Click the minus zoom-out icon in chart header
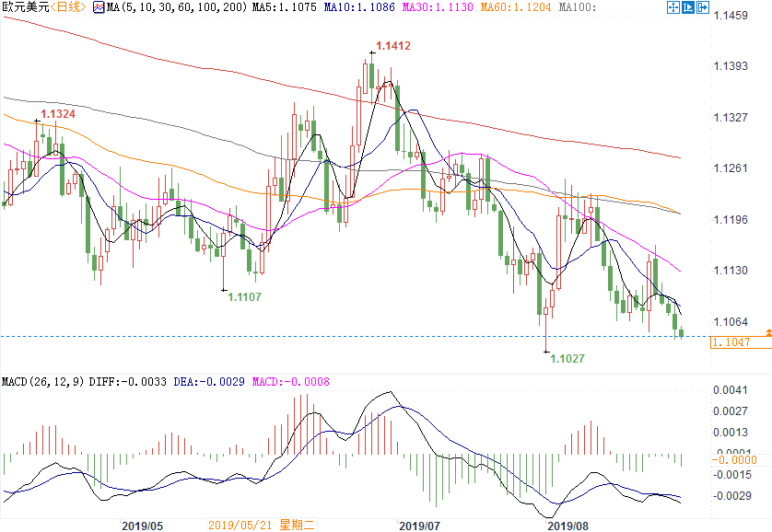 pos(687,7)
